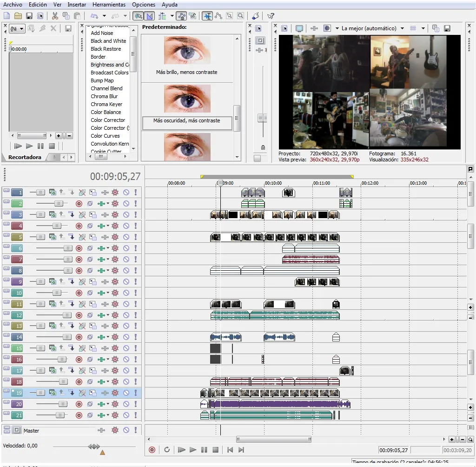The height and width of the screenshot is (467, 476).
Task: Mute track 5 with the circle-slash icon
Action: 126,237
